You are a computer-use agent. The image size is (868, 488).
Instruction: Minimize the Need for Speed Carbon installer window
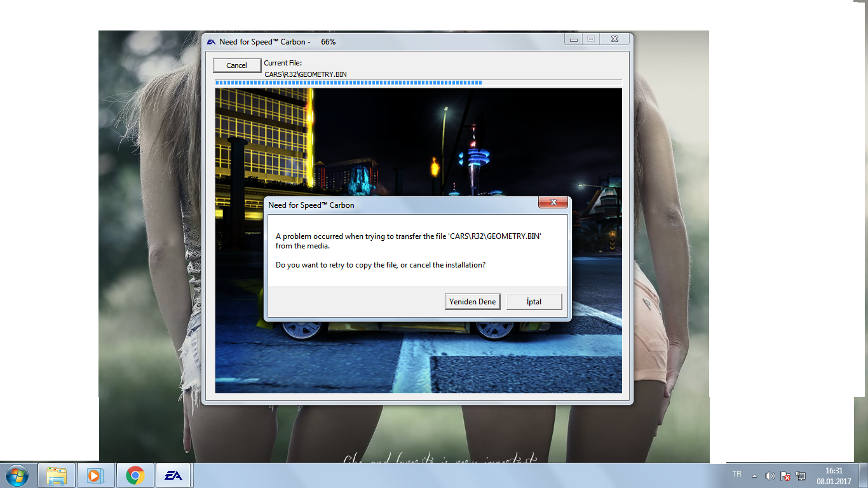(574, 39)
